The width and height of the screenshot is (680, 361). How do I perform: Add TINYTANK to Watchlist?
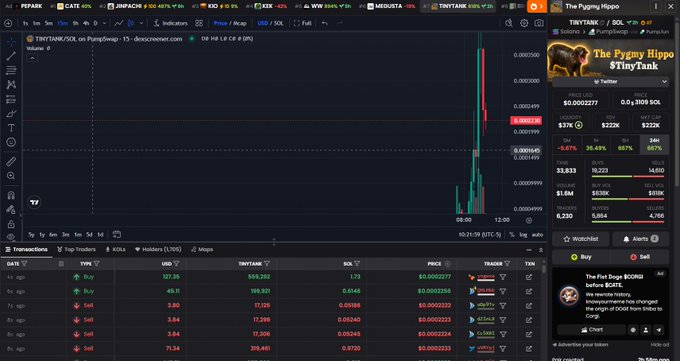581,239
